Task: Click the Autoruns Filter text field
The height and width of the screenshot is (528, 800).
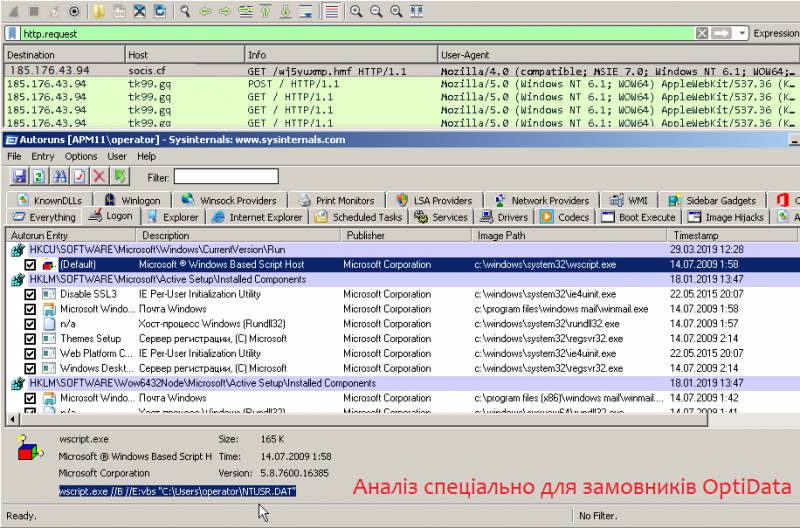Action: (225, 177)
